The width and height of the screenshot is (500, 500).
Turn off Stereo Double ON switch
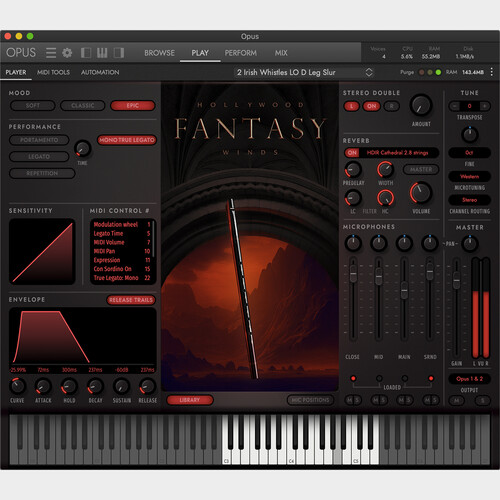coord(371,106)
